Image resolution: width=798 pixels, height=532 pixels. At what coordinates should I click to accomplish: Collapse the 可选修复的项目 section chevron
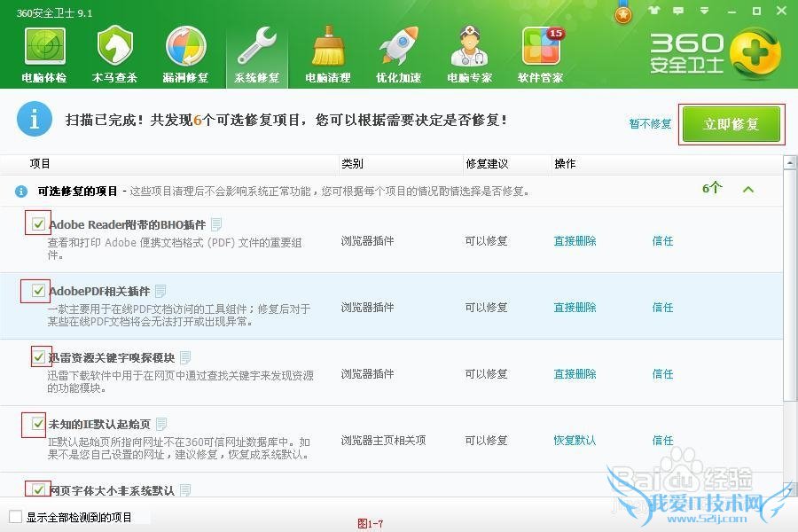point(748,190)
